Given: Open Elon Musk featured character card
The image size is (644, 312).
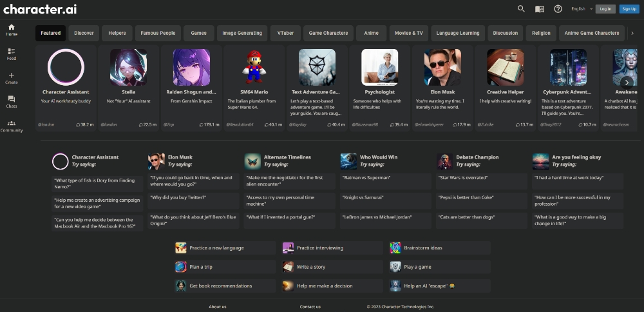Looking at the screenshot, I should point(442,88).
